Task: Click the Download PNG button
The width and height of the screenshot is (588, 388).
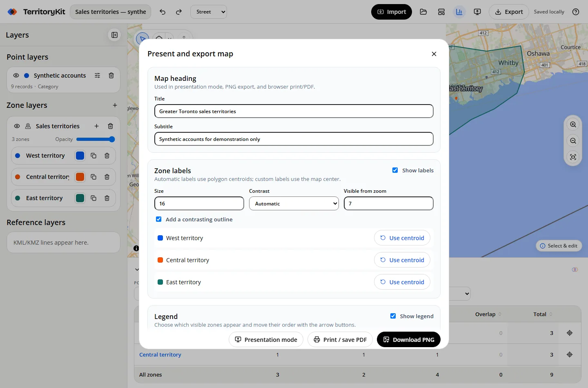Action: (409, 340)
